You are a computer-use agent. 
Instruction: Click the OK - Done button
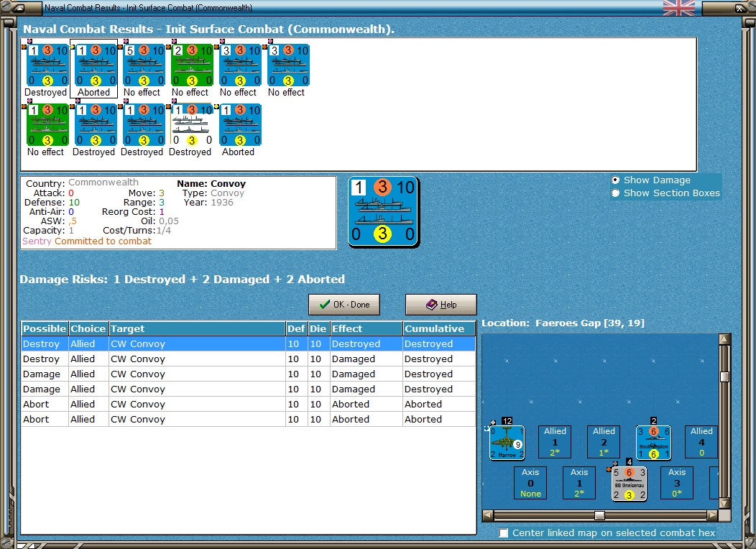click(x=344, y=305)
